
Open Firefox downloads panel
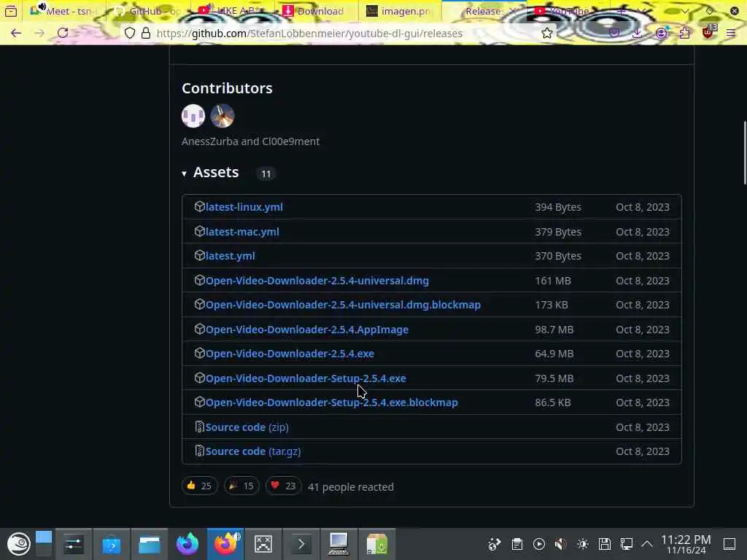(x=637, y=33)
